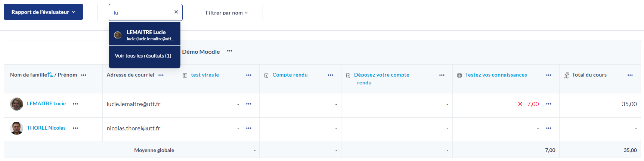Open Déposez votre compte rendu actions menu
This screenshot has height=161, width=644.
(442, 75)
